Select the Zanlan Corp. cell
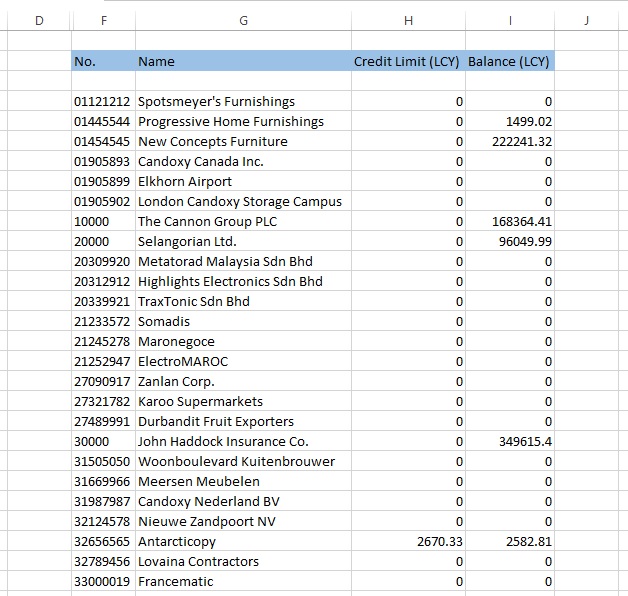The height and width of the screenshot is (596, 628). tap(244, 382)
